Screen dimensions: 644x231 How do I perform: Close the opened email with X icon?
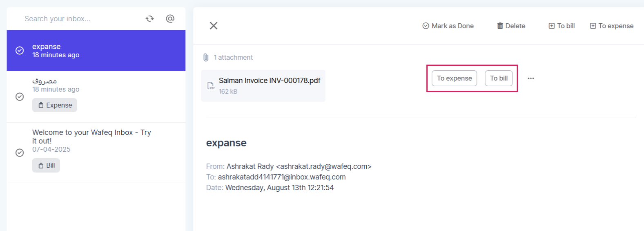[214, 26]
